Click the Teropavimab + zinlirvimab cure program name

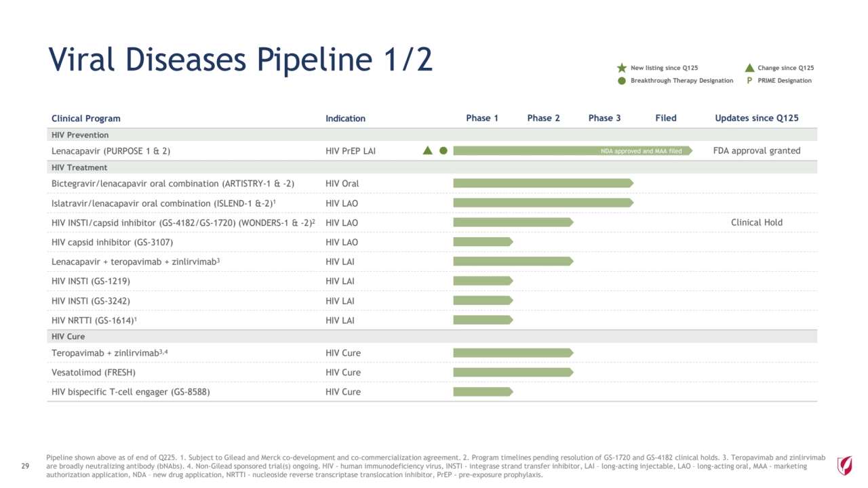(x=109, y=353)
